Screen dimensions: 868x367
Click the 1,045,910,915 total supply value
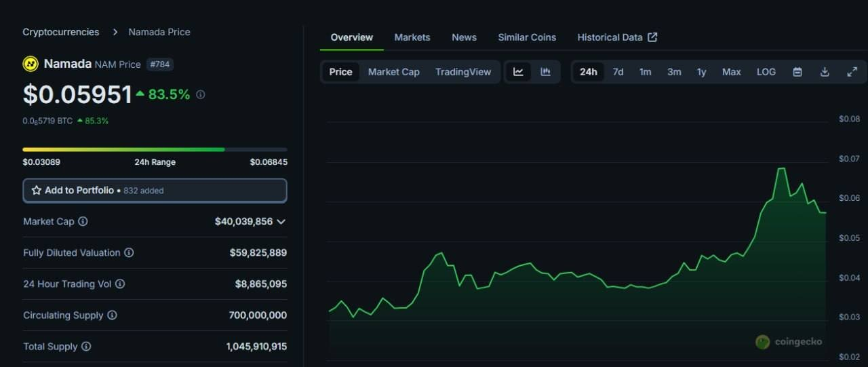point(256,346)
